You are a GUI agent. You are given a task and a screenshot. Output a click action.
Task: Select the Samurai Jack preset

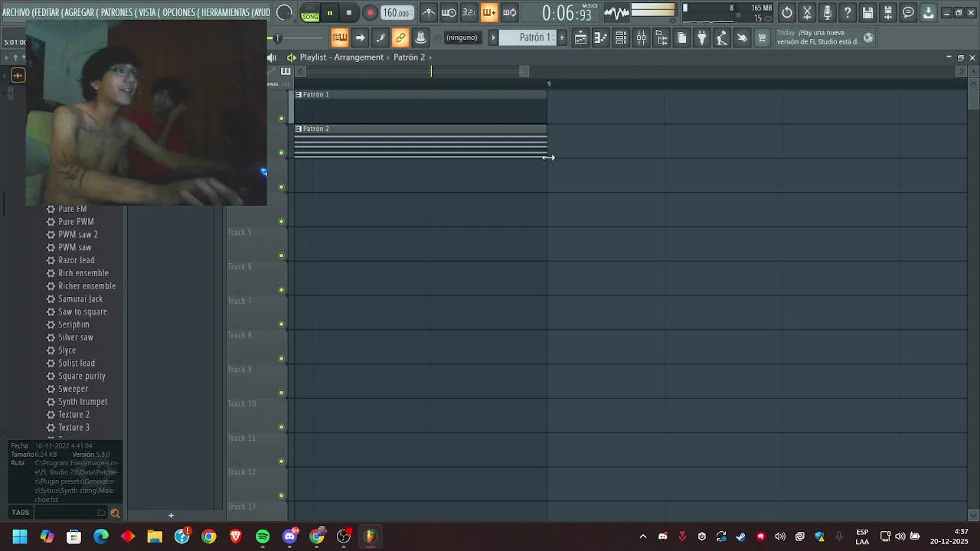pos(80,298)
